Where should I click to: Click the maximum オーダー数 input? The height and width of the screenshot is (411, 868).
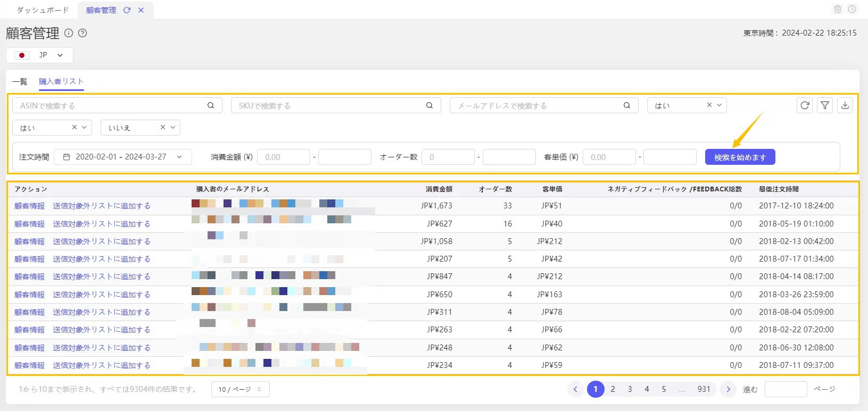pyautogui.click(x=509, y=157)
